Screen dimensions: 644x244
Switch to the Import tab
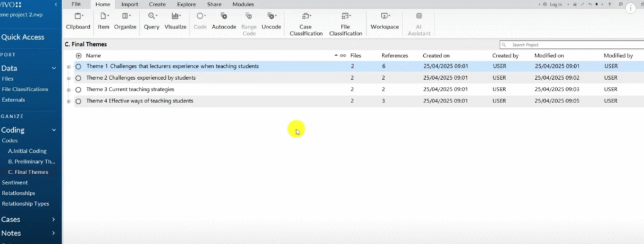point(130,4)
